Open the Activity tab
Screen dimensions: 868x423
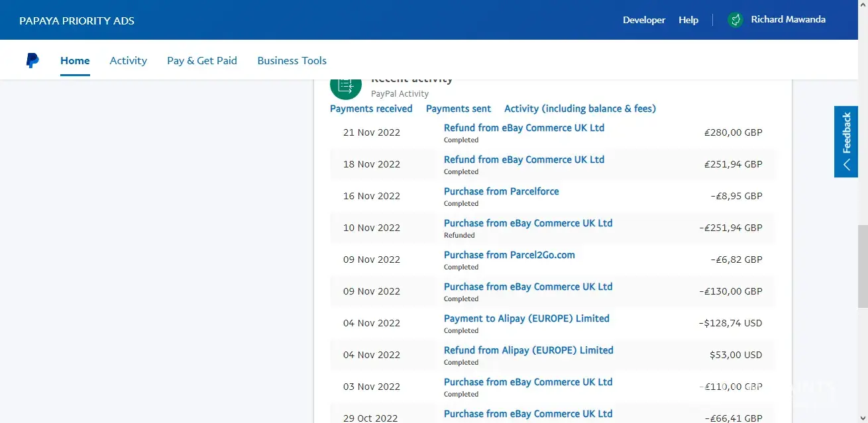coord(128,60)
